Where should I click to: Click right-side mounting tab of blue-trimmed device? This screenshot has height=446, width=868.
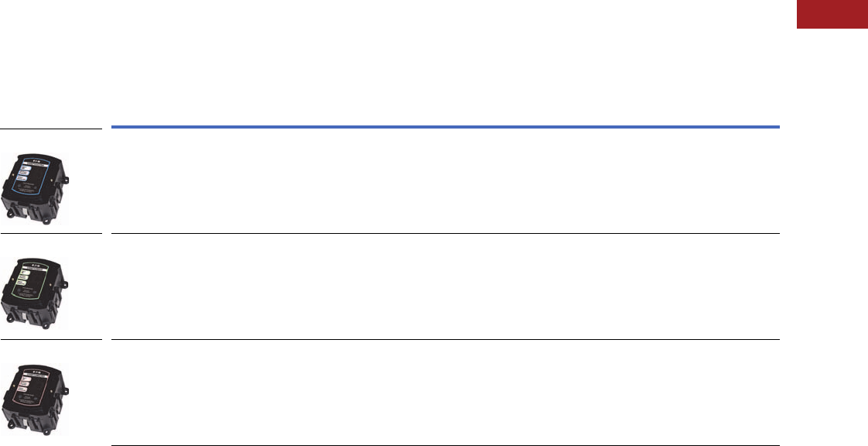[x=65, y=180]
